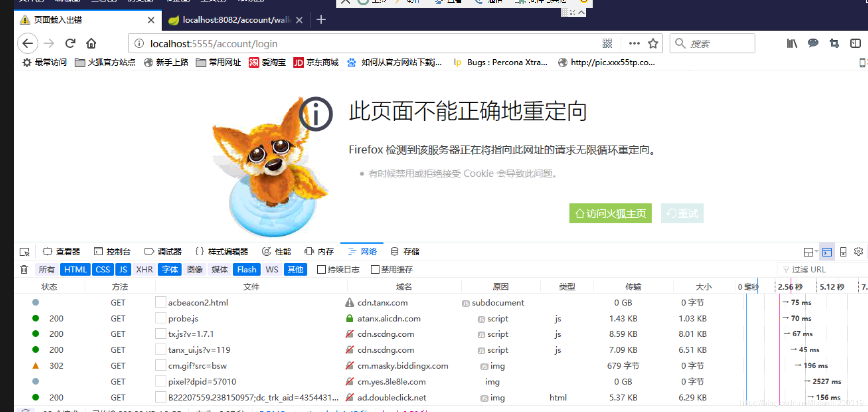Viewport: 868px width, 412px height.
Task: Select the probe.js request row
Action: click(441, 318)
